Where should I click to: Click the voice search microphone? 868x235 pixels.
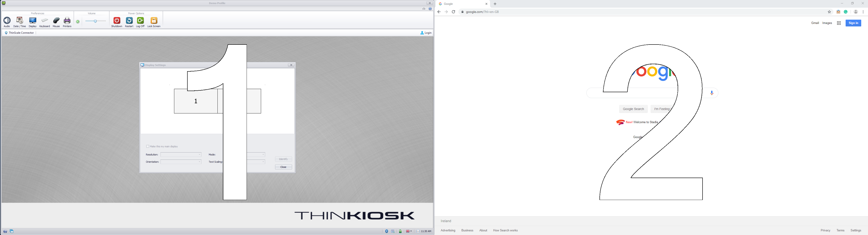point(712,93)
